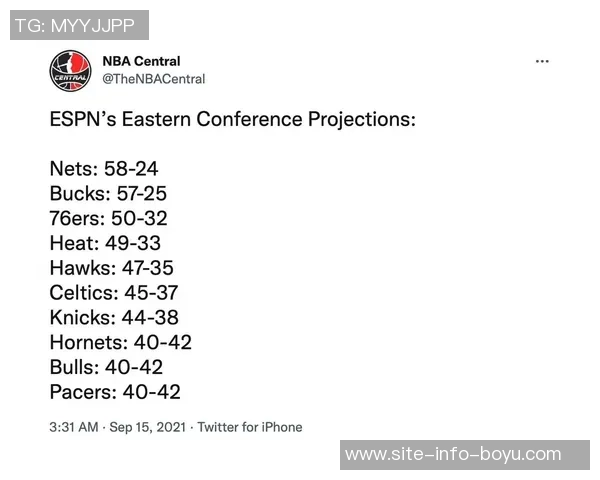Click the 3:31 AM timestamp
This screenshot has height=480, width=600.
tap(74, 427)
